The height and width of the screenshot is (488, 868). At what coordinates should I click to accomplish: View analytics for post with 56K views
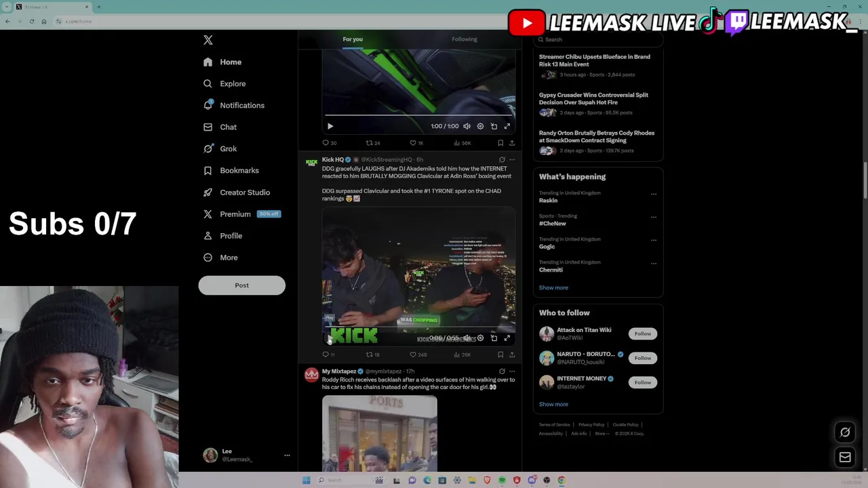(x=462, y=143)
